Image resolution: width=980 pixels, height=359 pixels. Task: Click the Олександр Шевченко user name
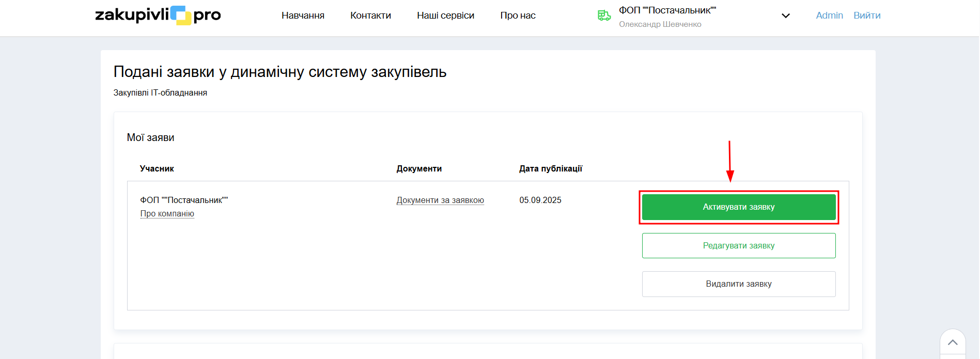click(660, 24)
